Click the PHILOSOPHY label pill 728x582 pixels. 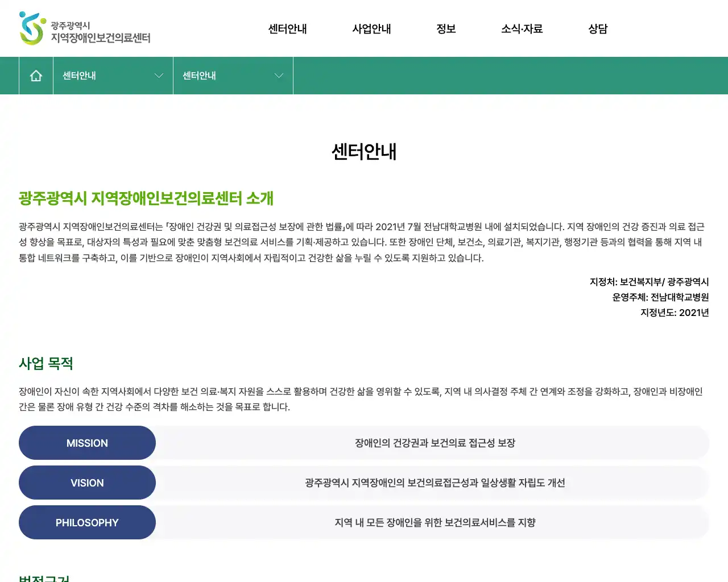click(x=87, y=522)
